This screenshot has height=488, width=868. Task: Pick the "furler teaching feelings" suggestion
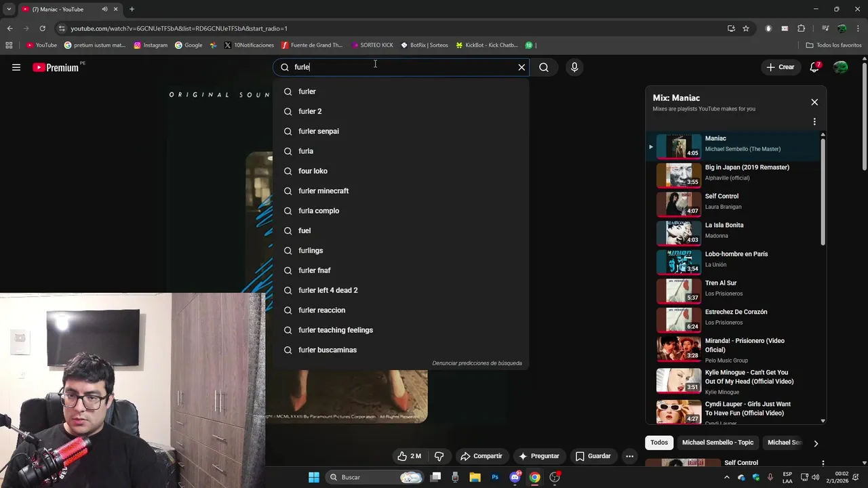pyautogui.click(x=401, y=330)
